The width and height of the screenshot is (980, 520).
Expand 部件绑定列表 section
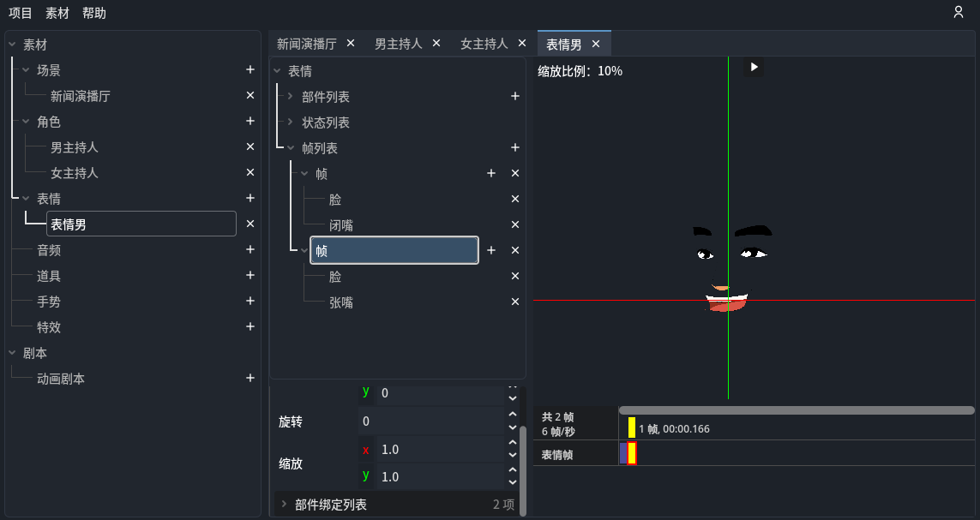click(x=284, y=505)
